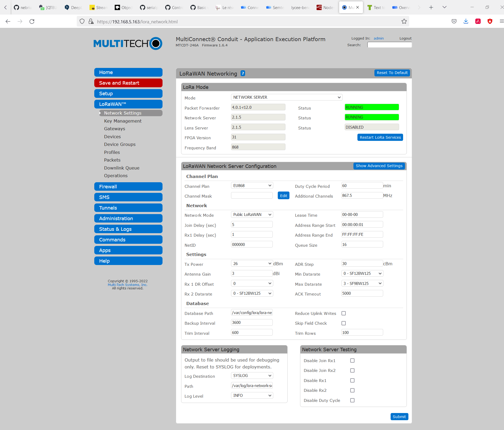
Task: Open the Rx 1 DR Offset dropdown
Action: (x=252, y=284)
